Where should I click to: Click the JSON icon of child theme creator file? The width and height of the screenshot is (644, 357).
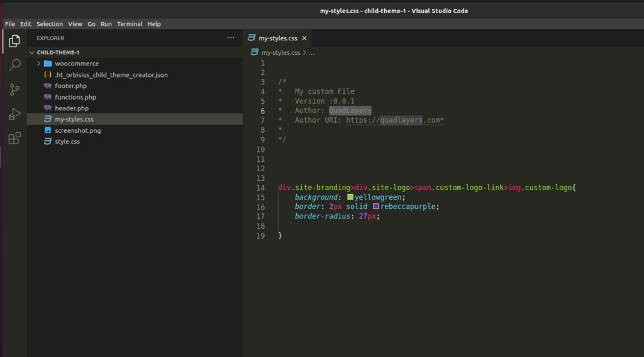[x=48, y=75]
